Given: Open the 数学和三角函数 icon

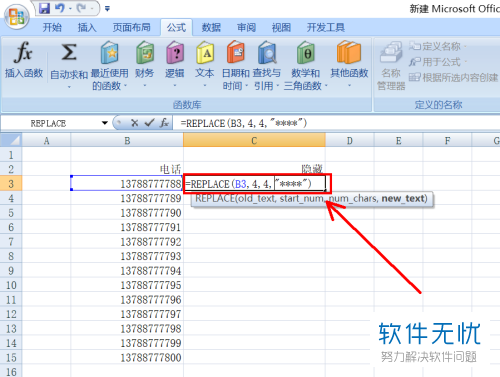Looking at the screenshot, I should (x=306, y=52).
